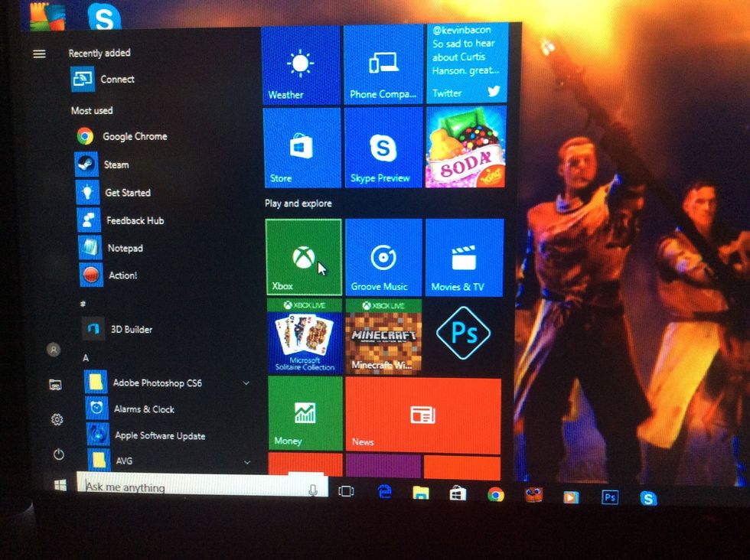This screenshot has height=560, width=750.
Task: Open the Groove Music tile
Action: [x=383, y=257]
